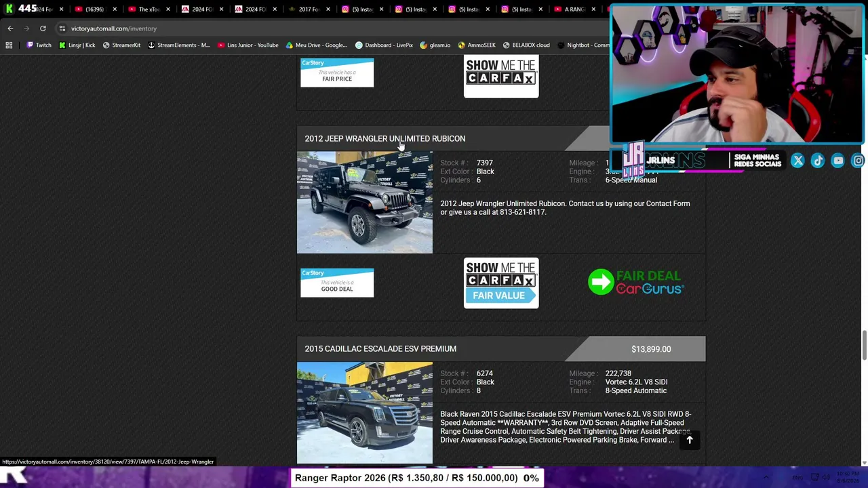Open the StreamerKit bookmark
868x488 pixels.
[121, 45]
